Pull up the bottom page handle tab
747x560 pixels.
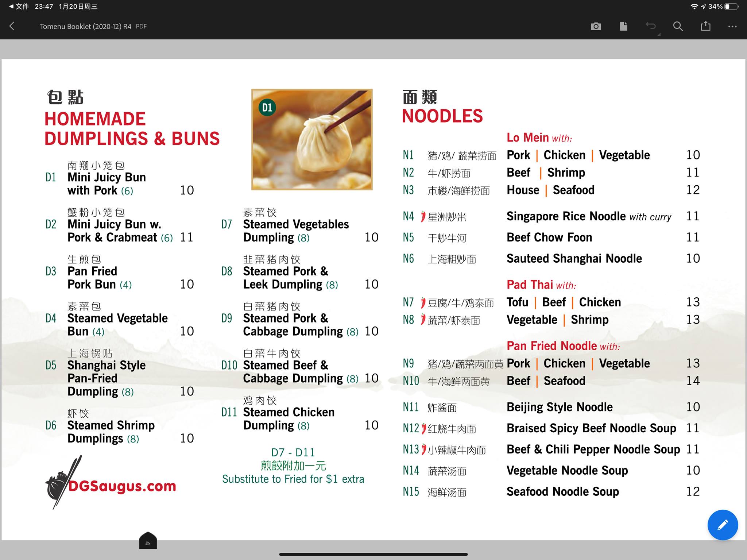(148, 541)
